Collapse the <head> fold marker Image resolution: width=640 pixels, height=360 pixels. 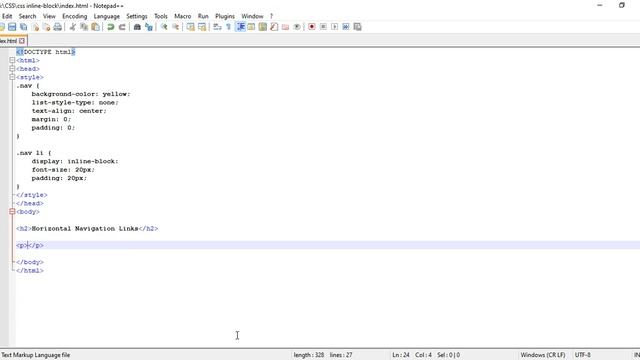click(x=12, y=69)
